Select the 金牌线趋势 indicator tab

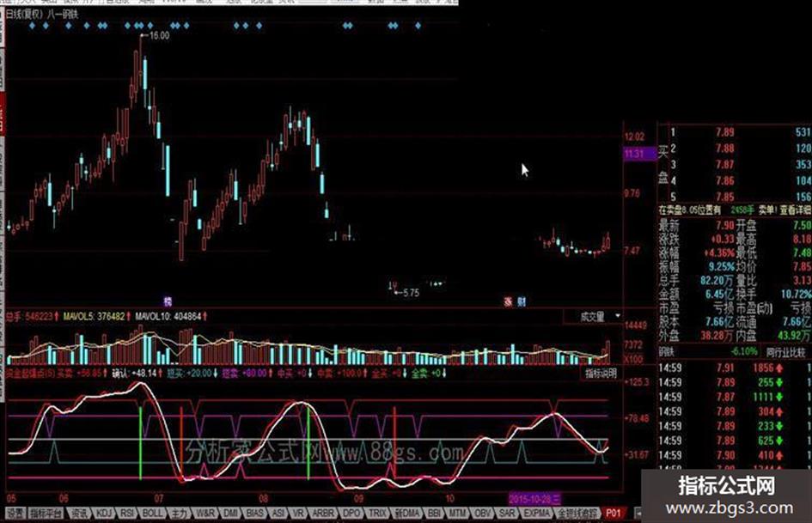coord(577,514)
